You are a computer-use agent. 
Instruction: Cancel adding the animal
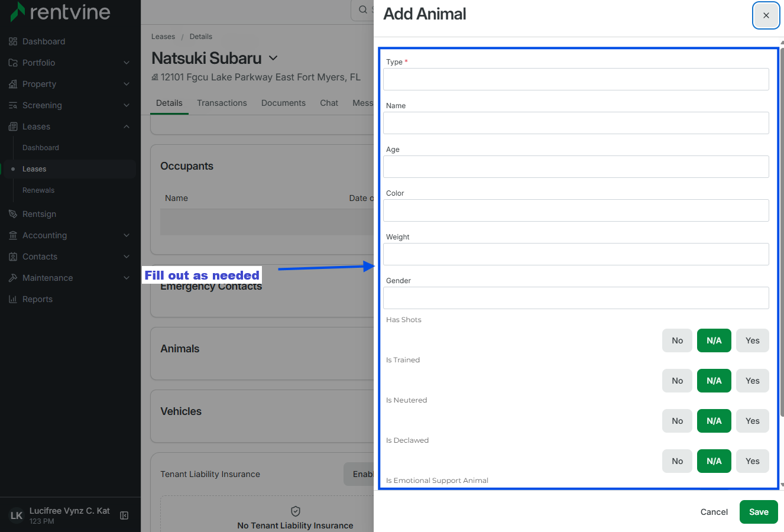click(x=714, y=512)
